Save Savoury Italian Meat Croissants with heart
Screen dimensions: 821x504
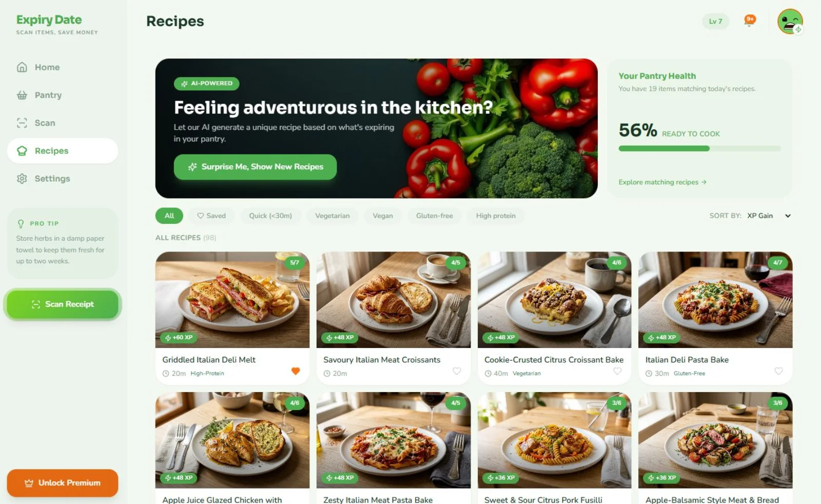(x=457, y=371)
